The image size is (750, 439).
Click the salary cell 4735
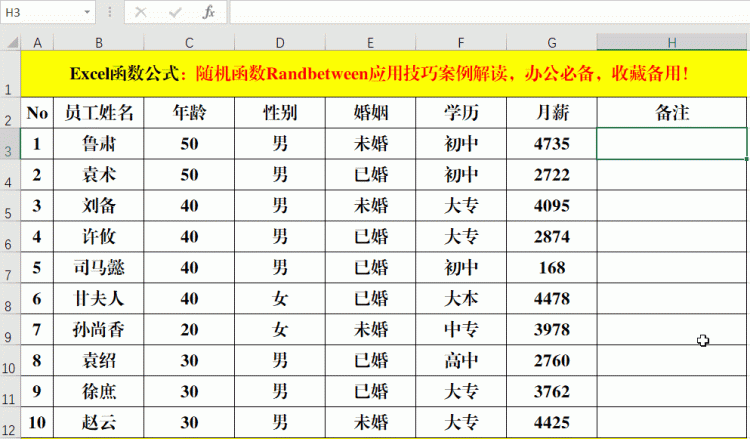[551, 143]
